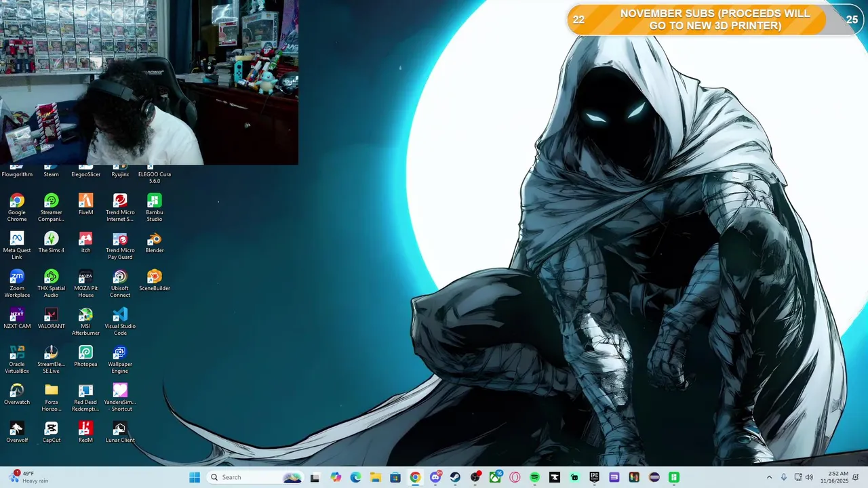The height and width of the screenshot is (488, 868).
Task: Open network settings from the tray
Action: point(798,477)
